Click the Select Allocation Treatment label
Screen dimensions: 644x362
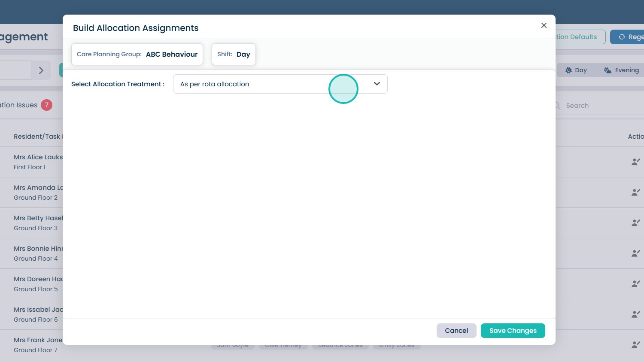point(118,84)
